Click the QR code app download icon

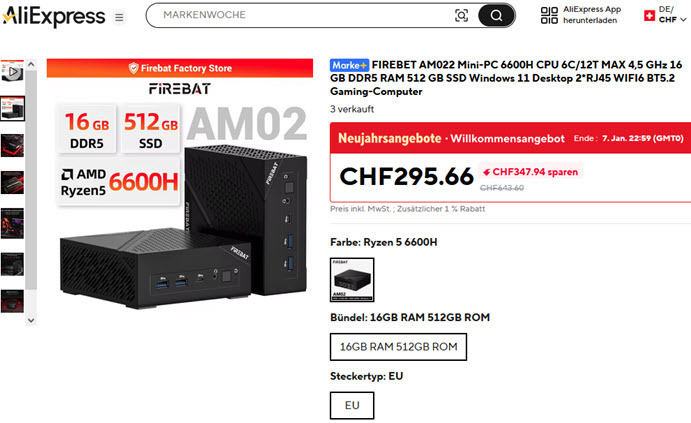coord(549,15)
